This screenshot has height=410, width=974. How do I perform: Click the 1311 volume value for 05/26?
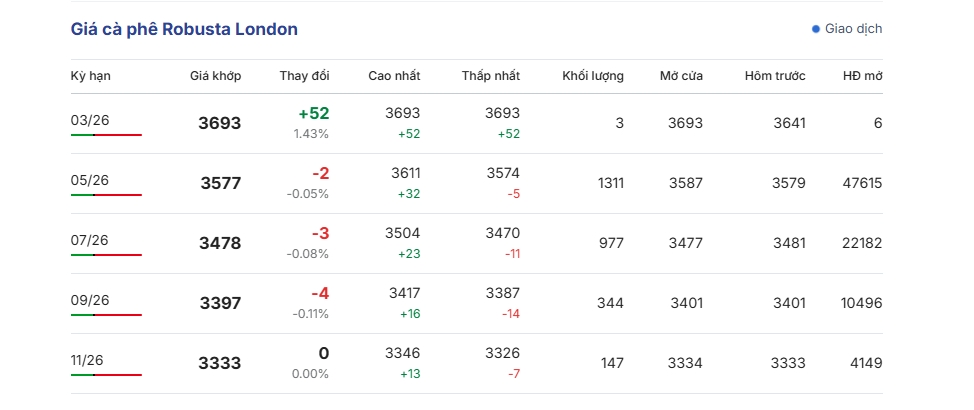pos(610,183)
